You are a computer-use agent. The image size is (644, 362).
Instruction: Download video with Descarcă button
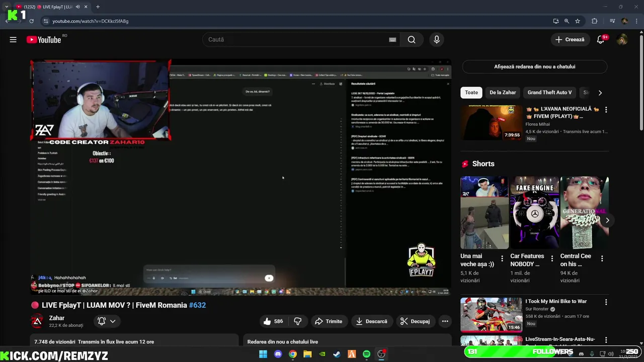(x=371, y=321)
